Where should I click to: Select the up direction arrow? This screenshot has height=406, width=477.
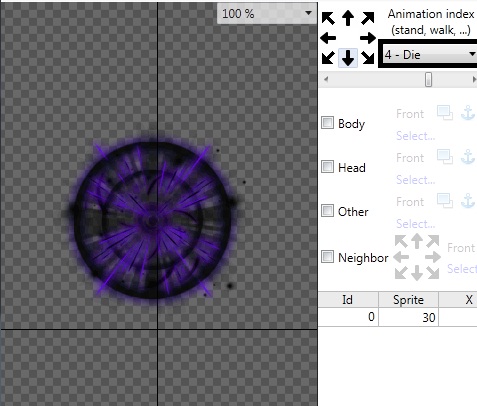coord(348,18)
